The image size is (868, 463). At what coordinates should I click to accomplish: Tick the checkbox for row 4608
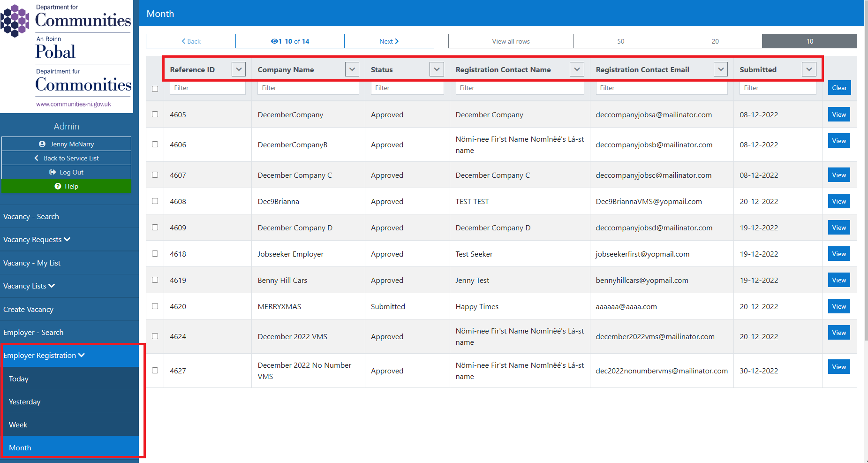coord(155,201)
